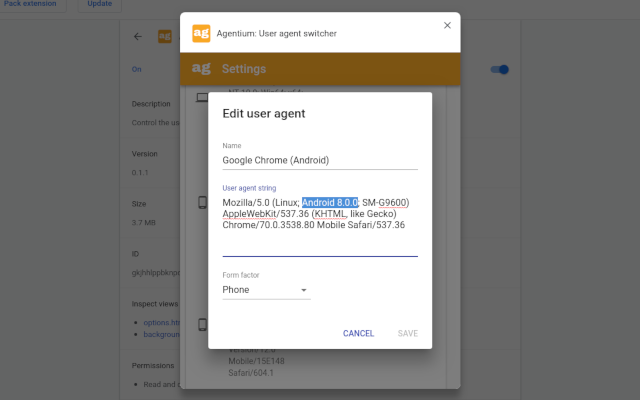The width and height of the screenshot is (640, 400).
Task: Click the highlighted text Android 8.0.0
Action: click(x=330, y=202)
